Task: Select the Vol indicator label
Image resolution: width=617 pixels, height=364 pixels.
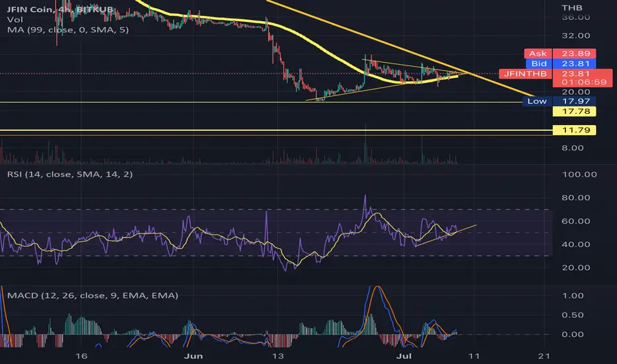Action: coord(15,19)
